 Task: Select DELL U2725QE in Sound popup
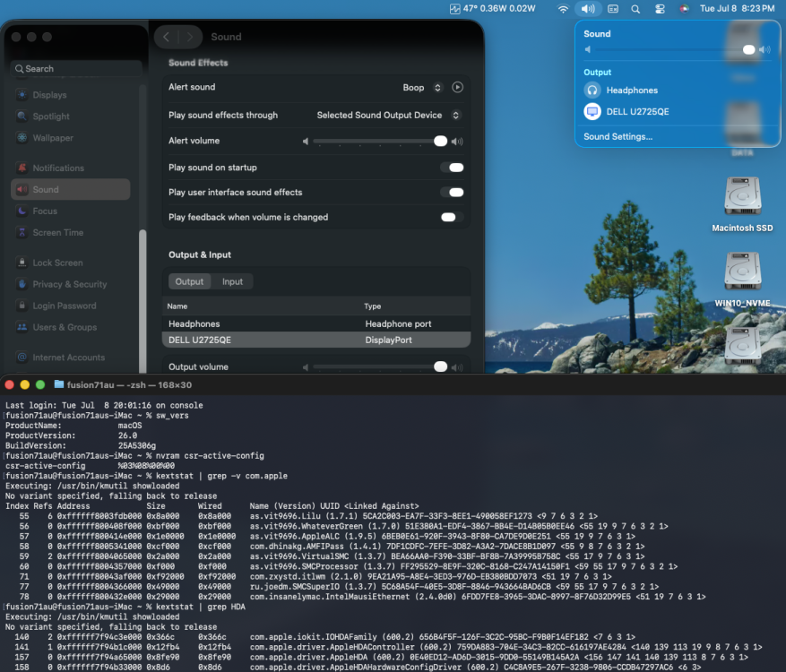click(x=626, y=111)
